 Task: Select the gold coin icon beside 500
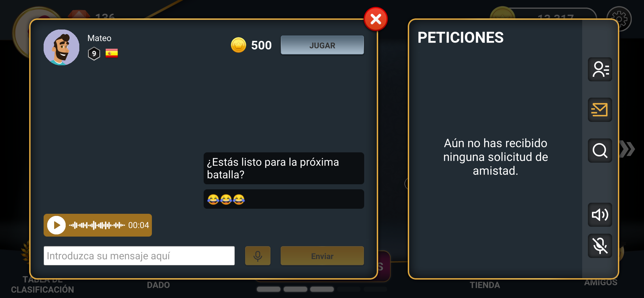(238, 45)
